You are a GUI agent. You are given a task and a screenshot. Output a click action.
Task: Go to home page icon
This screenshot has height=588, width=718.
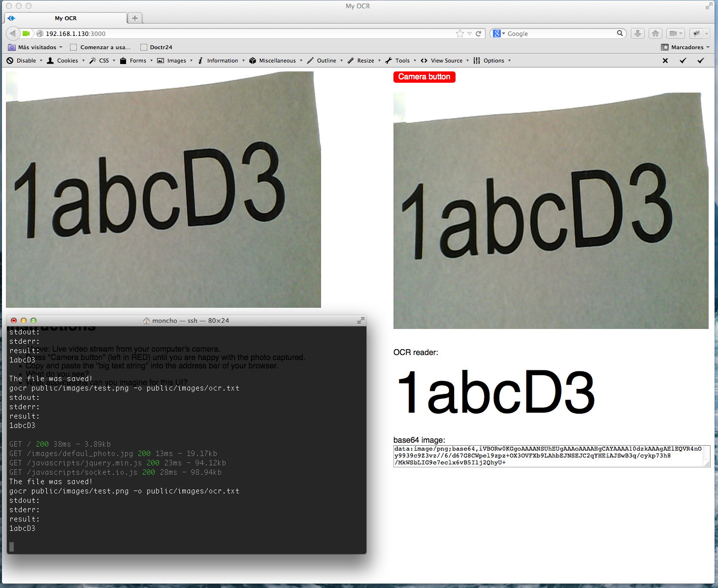click(655, 33)
